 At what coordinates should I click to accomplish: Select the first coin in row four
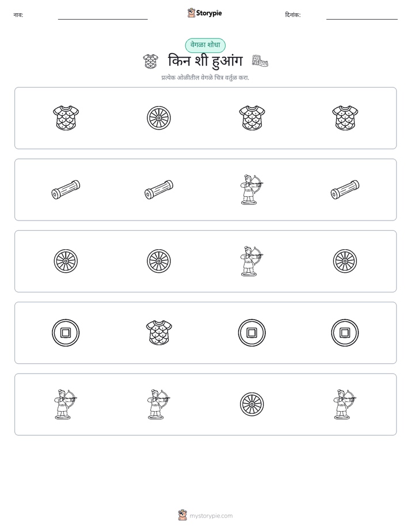click(x=66, y=333)
